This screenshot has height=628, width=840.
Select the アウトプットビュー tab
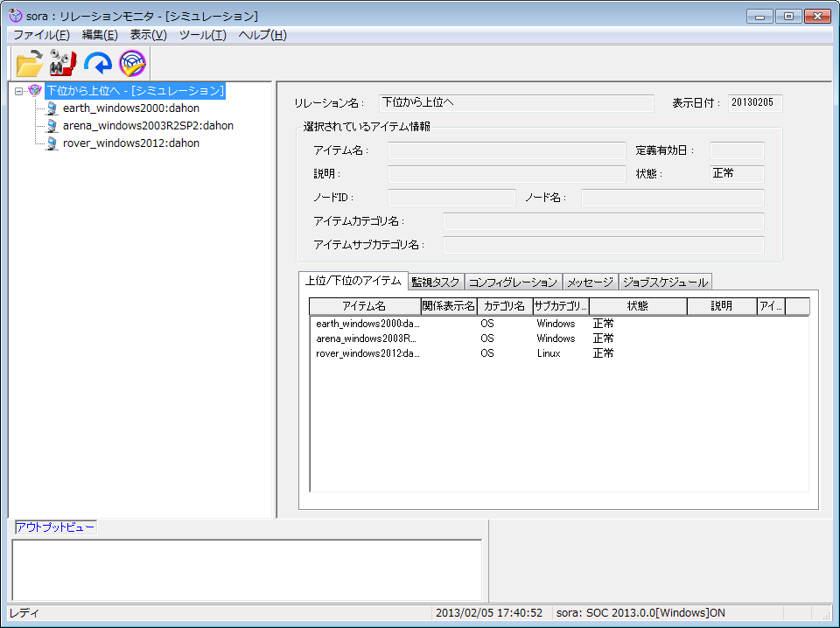[x=55, y=527]
